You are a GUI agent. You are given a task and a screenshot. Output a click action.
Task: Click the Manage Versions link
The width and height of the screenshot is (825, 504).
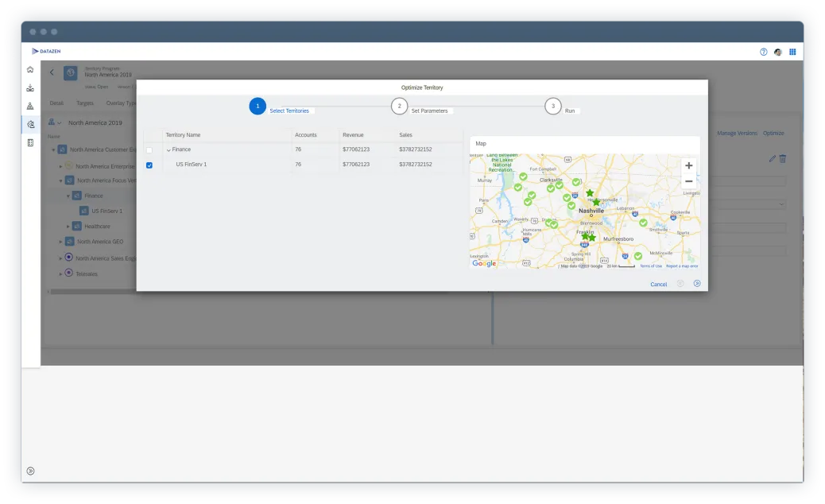click(737, 134)
